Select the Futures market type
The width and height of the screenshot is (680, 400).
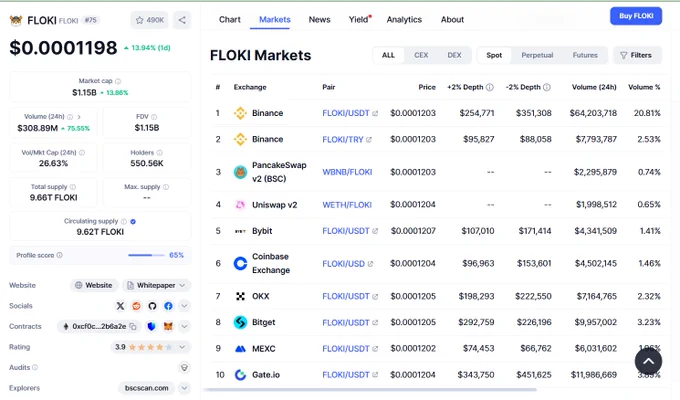click(x=585, y=55)
